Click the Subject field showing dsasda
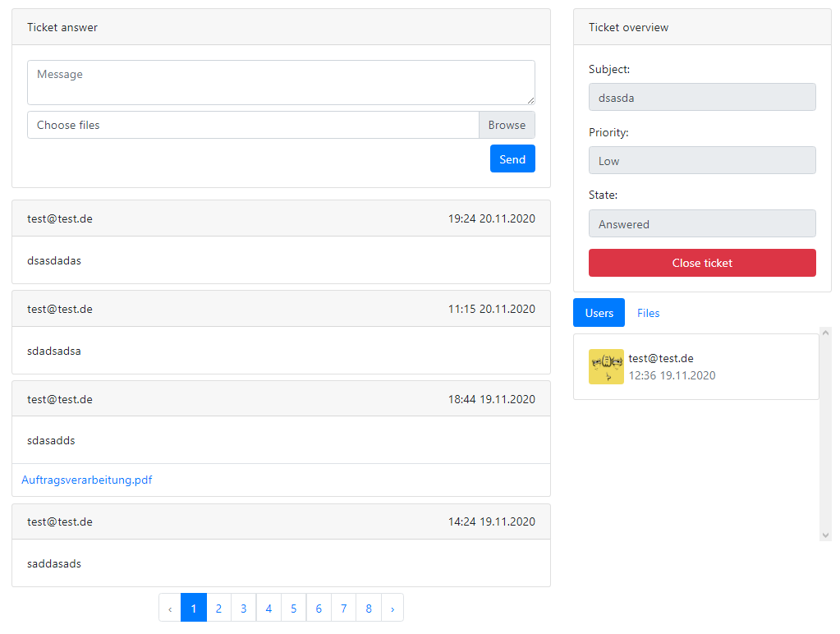This screenshot has height=634, width=840. pos(702,97)
